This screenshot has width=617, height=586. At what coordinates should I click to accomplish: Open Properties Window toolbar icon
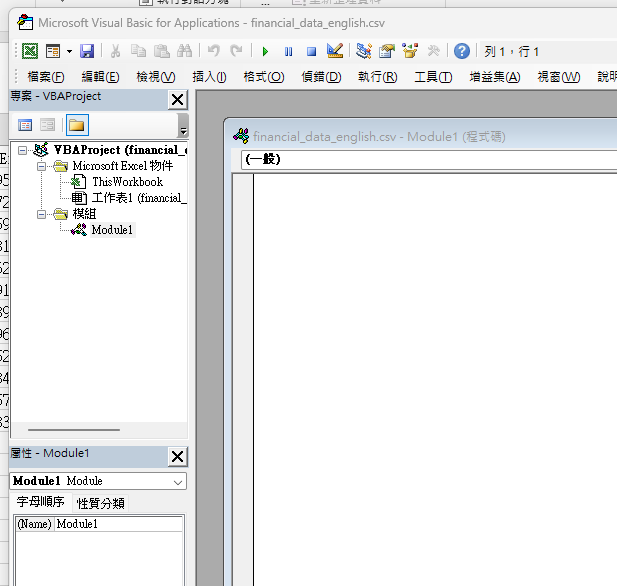[x=387, y=51]
